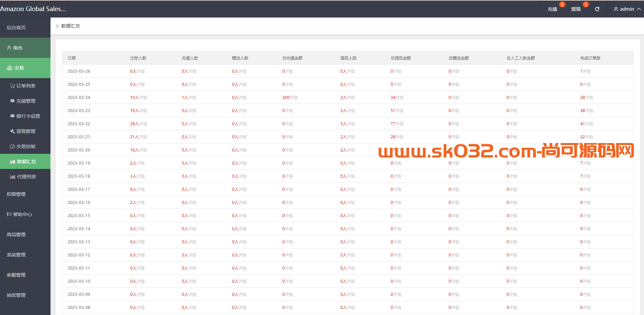Open 充值 notifications in header
This screenshot has width=644, height=315.
click(552, 9)
